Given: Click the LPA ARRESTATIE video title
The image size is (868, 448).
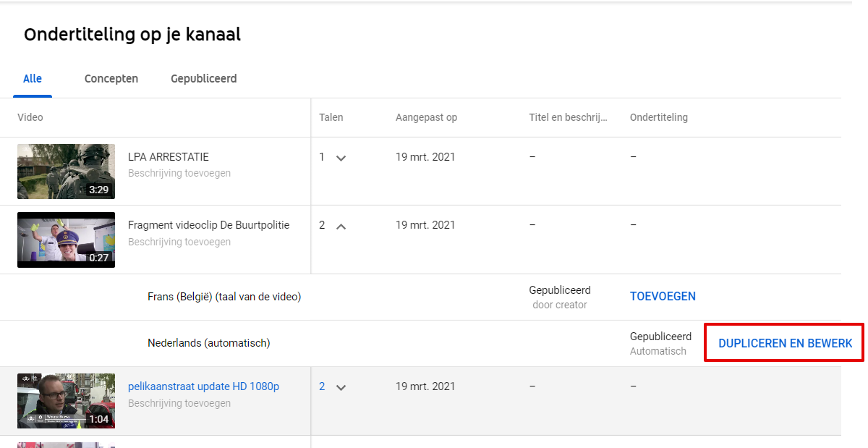Looking at the screenshot, I should click(169, 156).
